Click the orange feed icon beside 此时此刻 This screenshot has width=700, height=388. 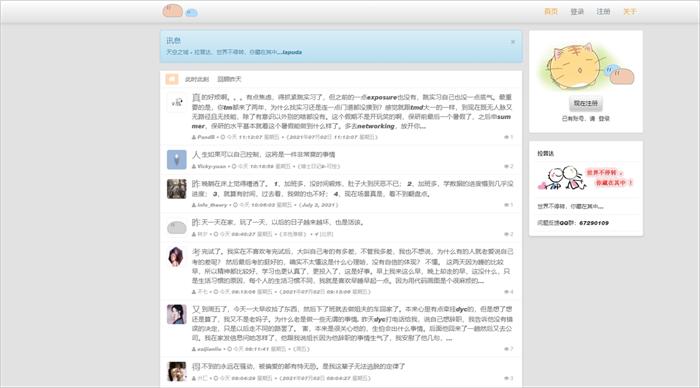click(x=172, y=79)
